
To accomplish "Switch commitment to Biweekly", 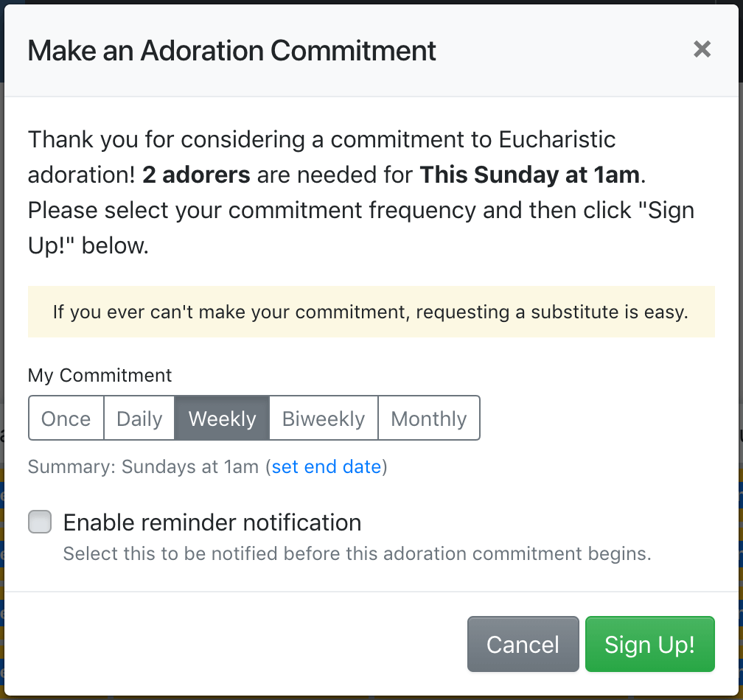I will pos(324,419).
